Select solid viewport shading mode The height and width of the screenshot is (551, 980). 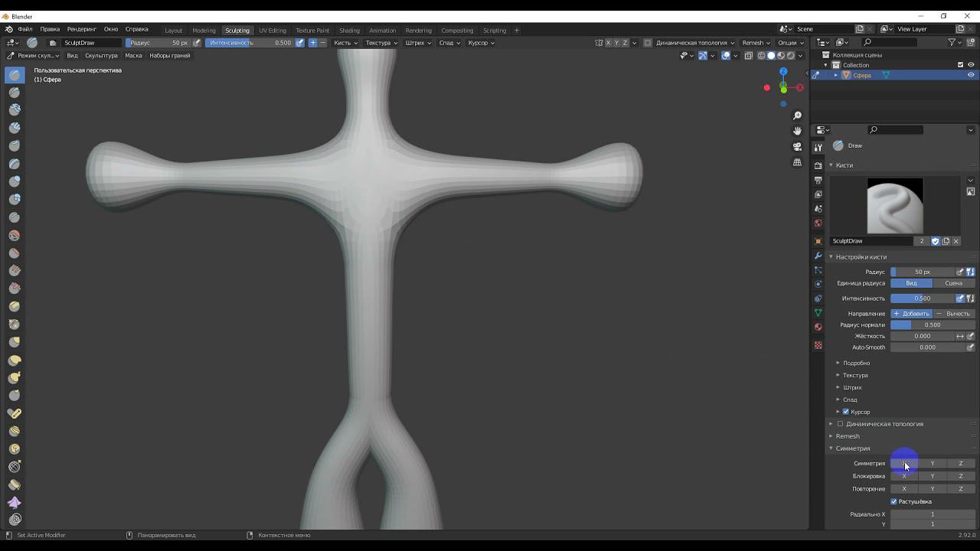pos(771,56)
